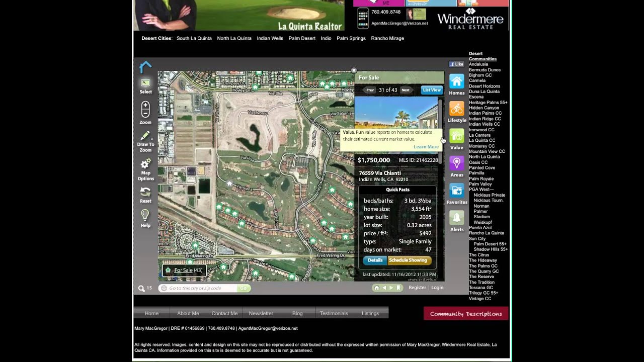Open the Contact Me menu item
The width and height of the screenshot is (644, 362).
[x=224, y=313]
